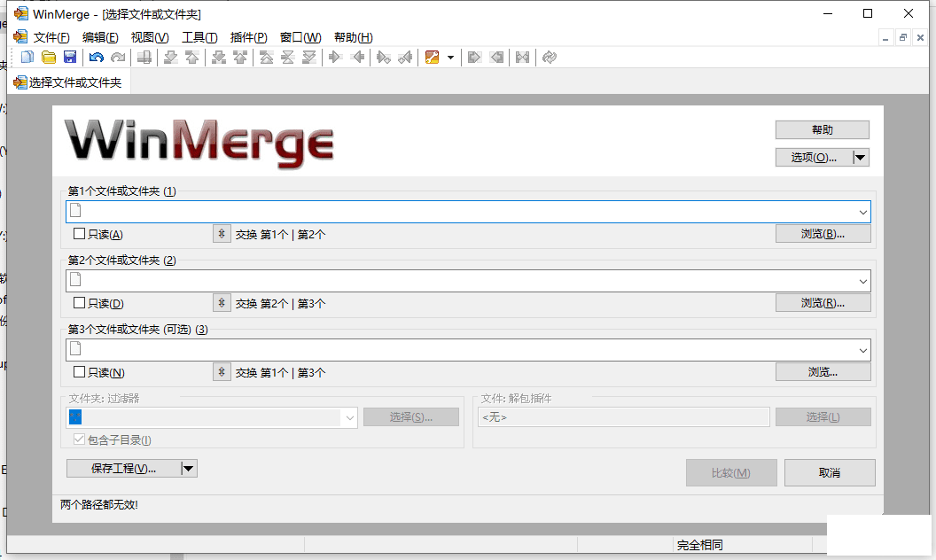Click the Undo toolbar icon
This screenshot has height=560, width=936.
pos(96,58)
